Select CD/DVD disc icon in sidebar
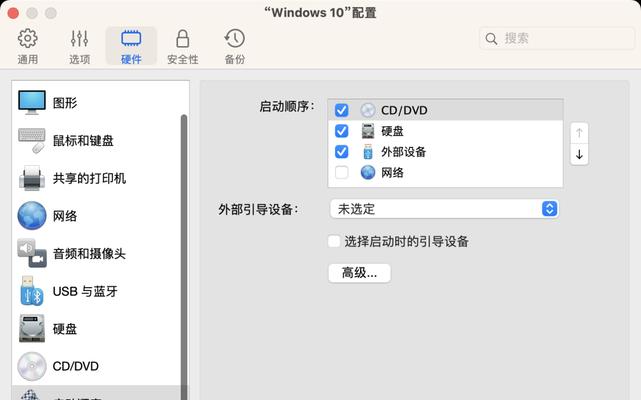The image size is (641, 400). (x=32, y=366)
